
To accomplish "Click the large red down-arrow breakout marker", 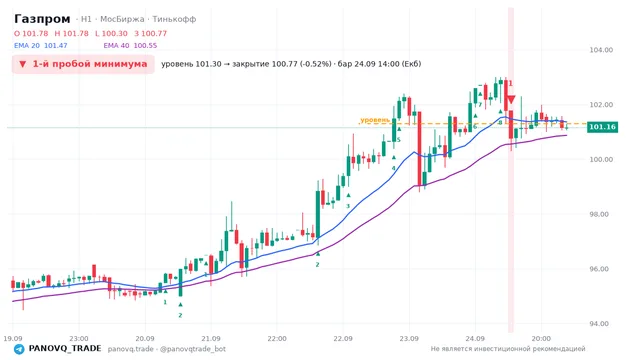I will (511, 99).
